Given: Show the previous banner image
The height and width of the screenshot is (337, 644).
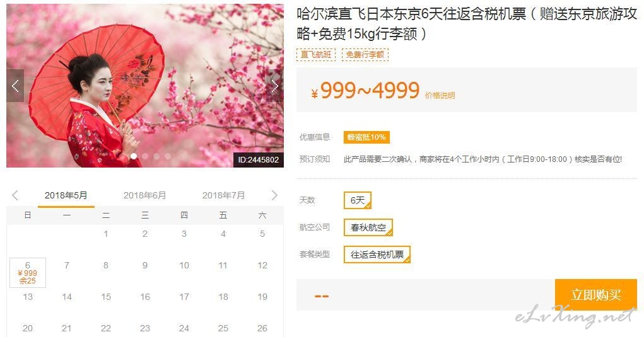Looking at the screenshot, I should tap(15, 86).
